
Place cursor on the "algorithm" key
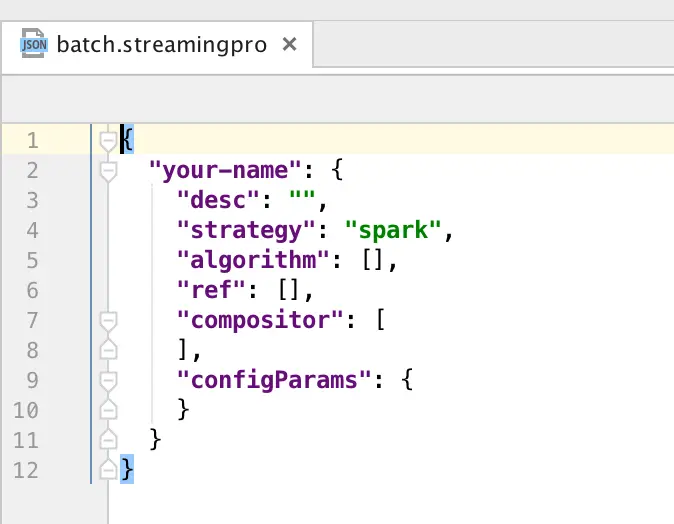coord(253,260)
